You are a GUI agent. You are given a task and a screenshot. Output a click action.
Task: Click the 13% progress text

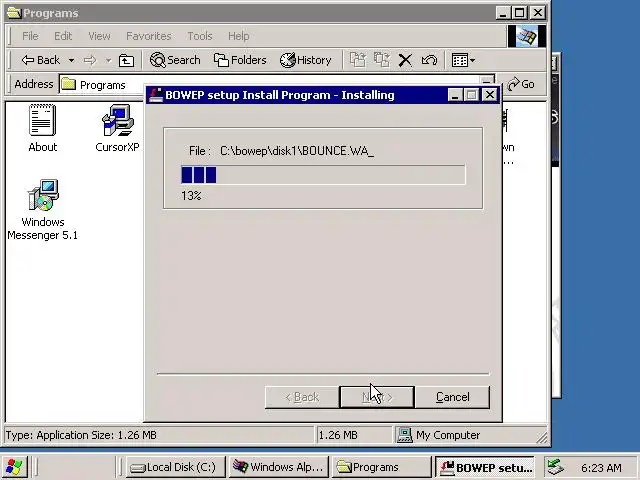pos(191,196)
